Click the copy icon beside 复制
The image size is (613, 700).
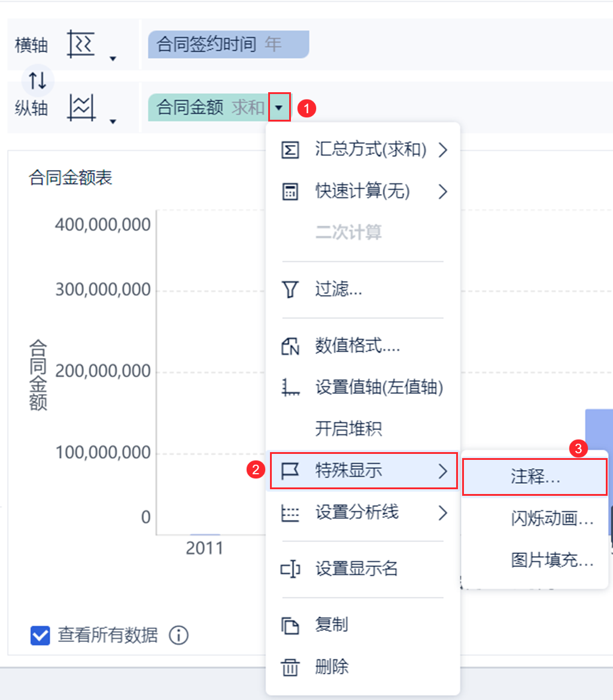(290, 625)
